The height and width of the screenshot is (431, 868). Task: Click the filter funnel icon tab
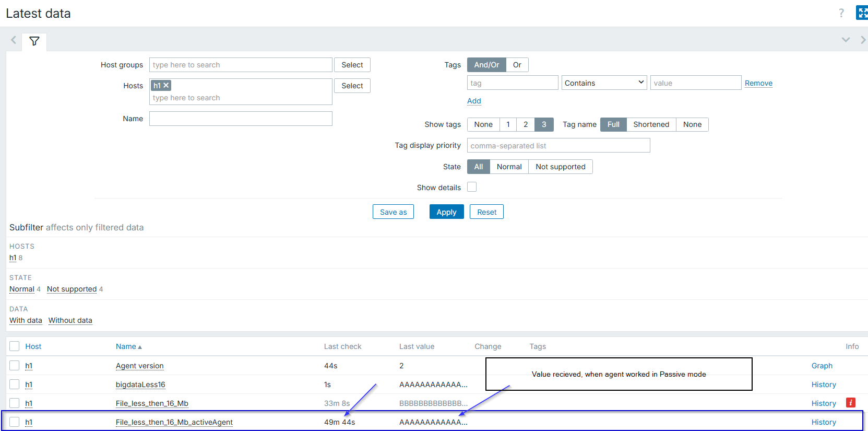[34, 41]
